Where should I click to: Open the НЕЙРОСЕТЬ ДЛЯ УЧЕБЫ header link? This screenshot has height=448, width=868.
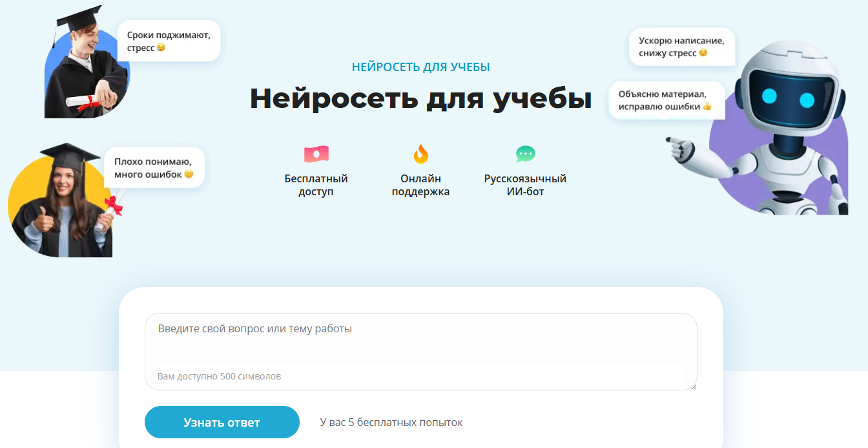(x=420, y=66)
